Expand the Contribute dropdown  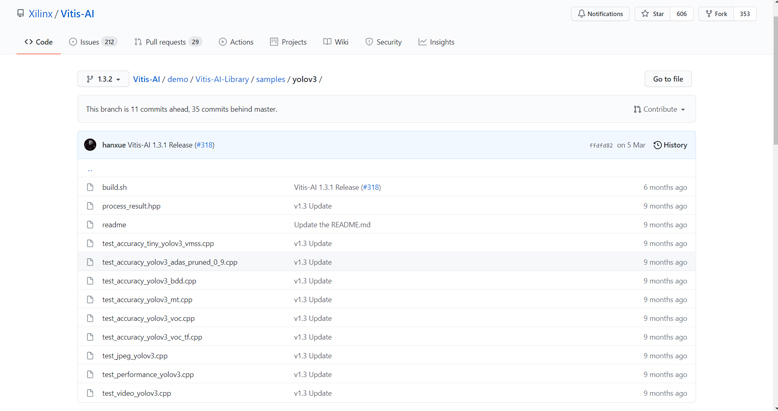tap(659, 109)
